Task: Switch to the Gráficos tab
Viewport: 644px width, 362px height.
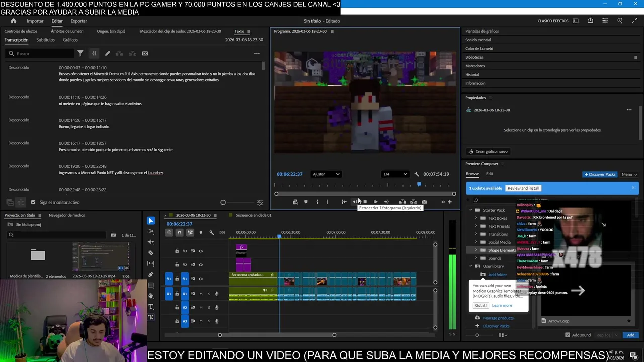Action: [70, 40]
